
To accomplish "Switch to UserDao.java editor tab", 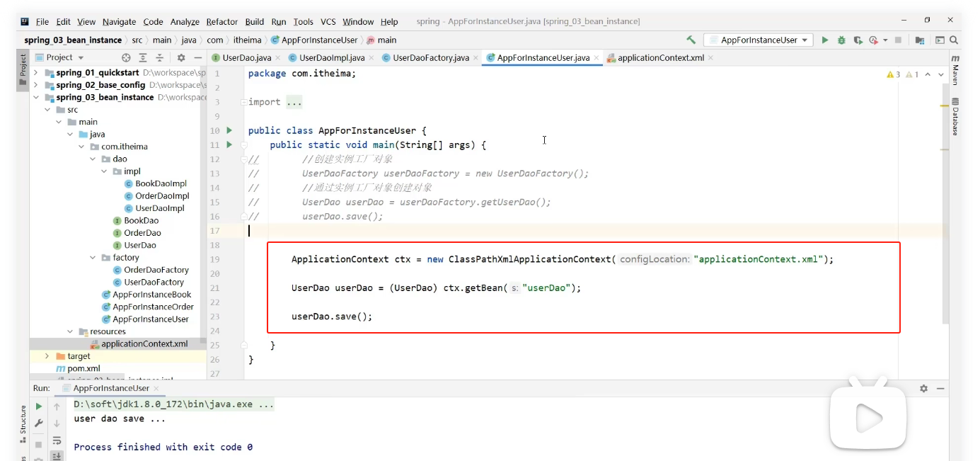I will tap(246, 58).
